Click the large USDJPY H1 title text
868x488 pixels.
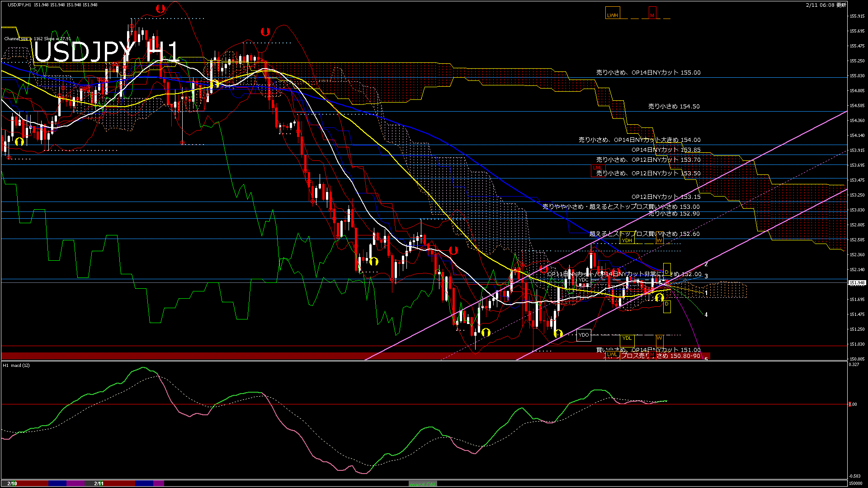pos(107,52)
